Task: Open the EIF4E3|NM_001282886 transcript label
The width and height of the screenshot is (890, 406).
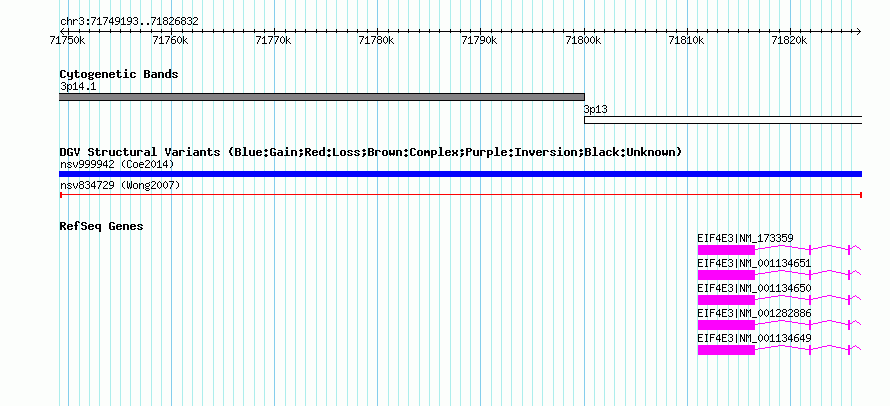Action: [754, 313]
